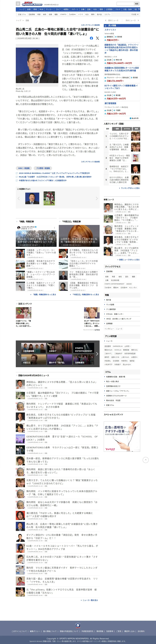This screenshot has height=644, width=156.
Task: Slide the featured topics carousel right
Action: click(97, 354)
